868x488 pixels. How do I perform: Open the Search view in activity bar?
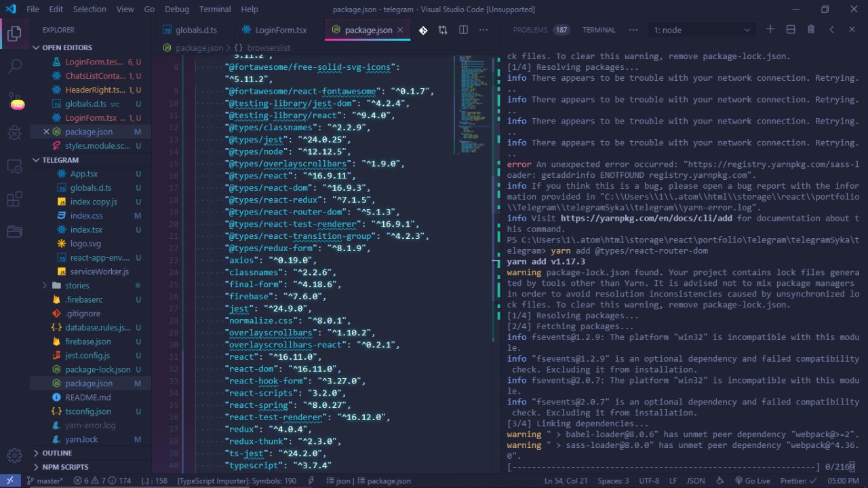14,67
